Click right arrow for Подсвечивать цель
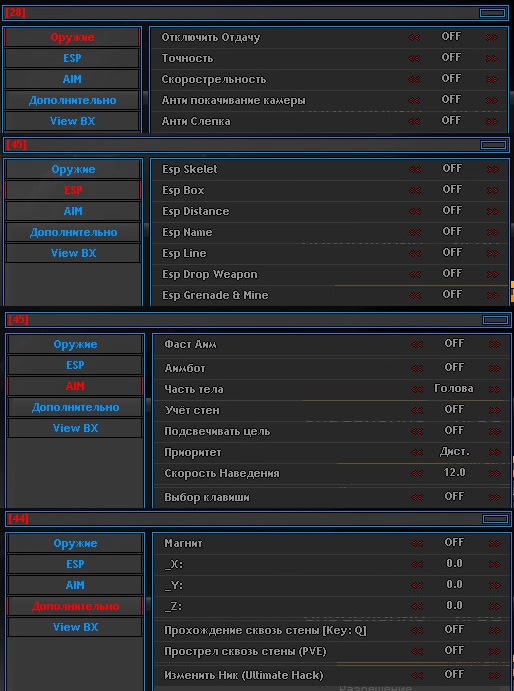Screen dimensions: 514x691 coord(494,431)
